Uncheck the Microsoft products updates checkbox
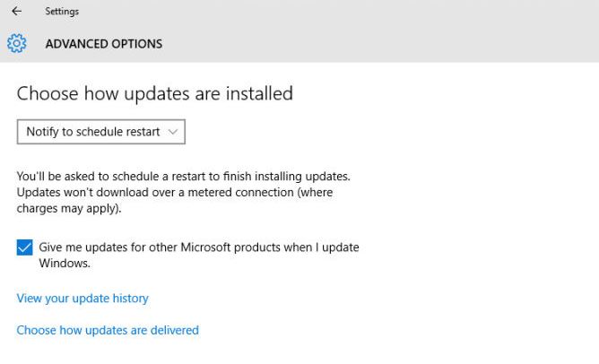599x364 pixels. click(x=25, y=247)
